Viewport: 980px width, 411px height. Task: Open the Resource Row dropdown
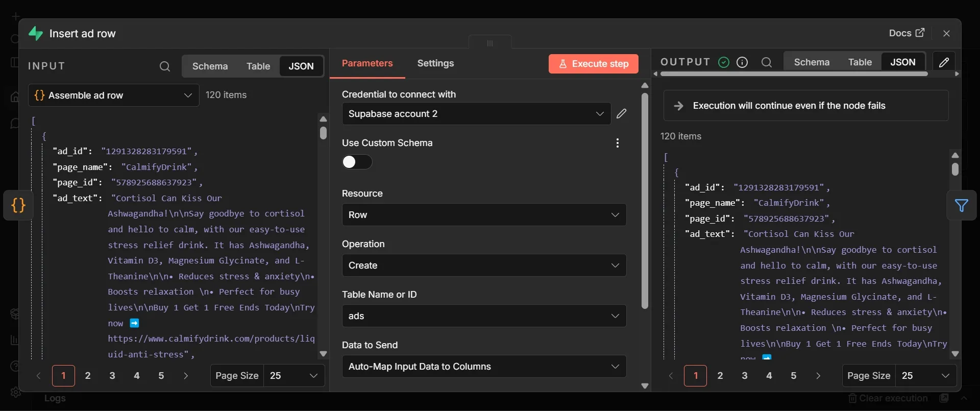pos(484,215)
